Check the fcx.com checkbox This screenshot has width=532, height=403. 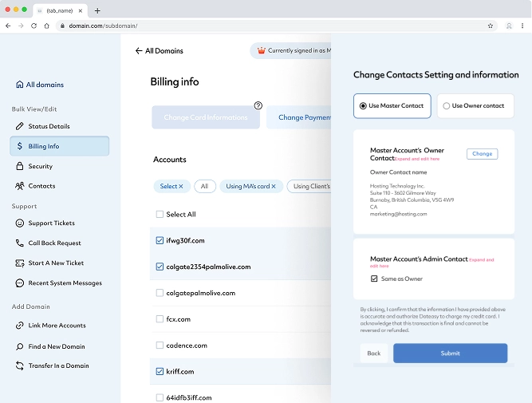tap(160, 318)
